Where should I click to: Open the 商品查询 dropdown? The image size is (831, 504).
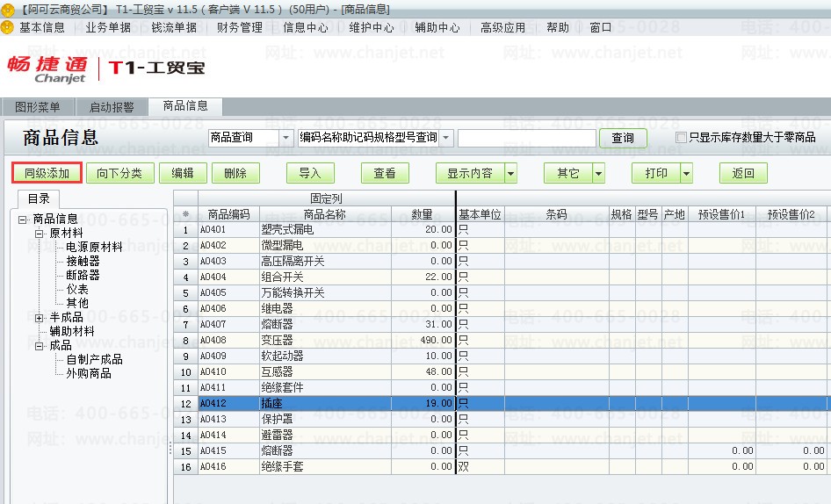coord(286,138)
